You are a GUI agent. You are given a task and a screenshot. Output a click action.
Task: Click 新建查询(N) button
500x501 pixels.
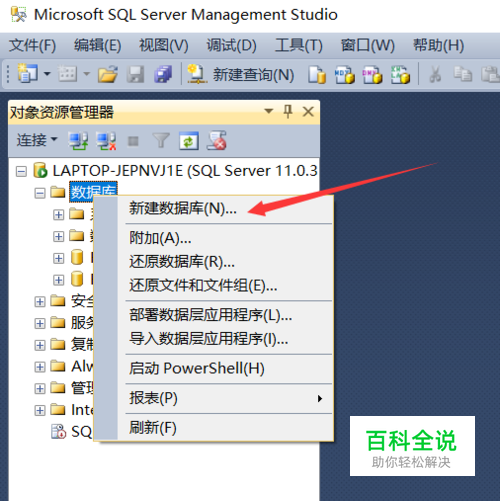(240, 74)
